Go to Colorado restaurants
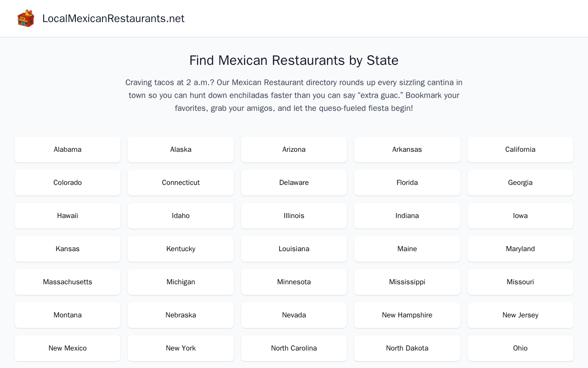 (x=68, y=183)
